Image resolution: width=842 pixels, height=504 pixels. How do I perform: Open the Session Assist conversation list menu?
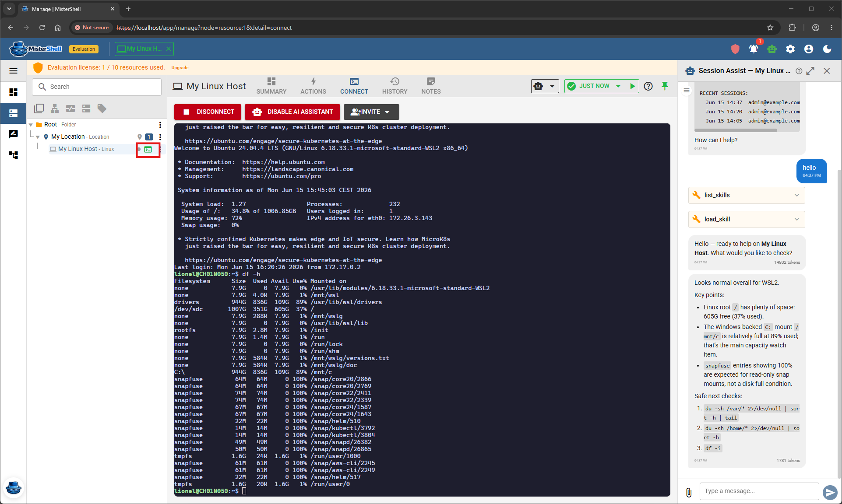pos(687,91)
